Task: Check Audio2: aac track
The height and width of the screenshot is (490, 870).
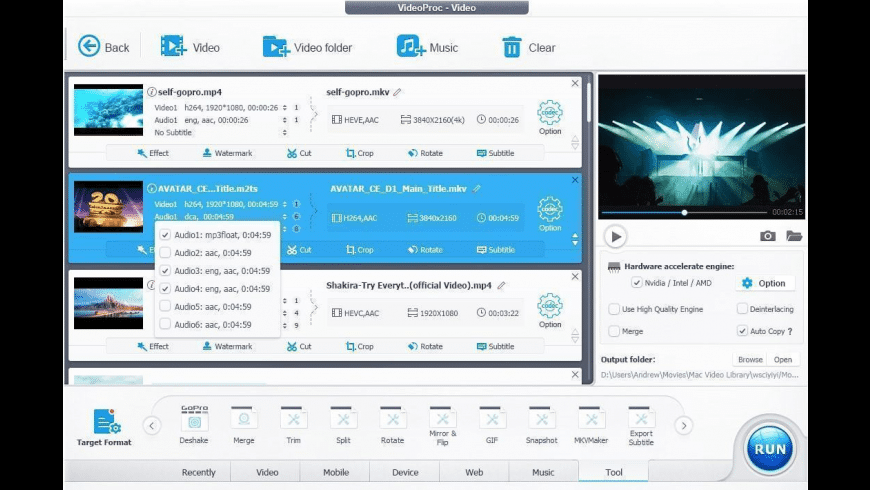Action: click(x=165, y=252)
